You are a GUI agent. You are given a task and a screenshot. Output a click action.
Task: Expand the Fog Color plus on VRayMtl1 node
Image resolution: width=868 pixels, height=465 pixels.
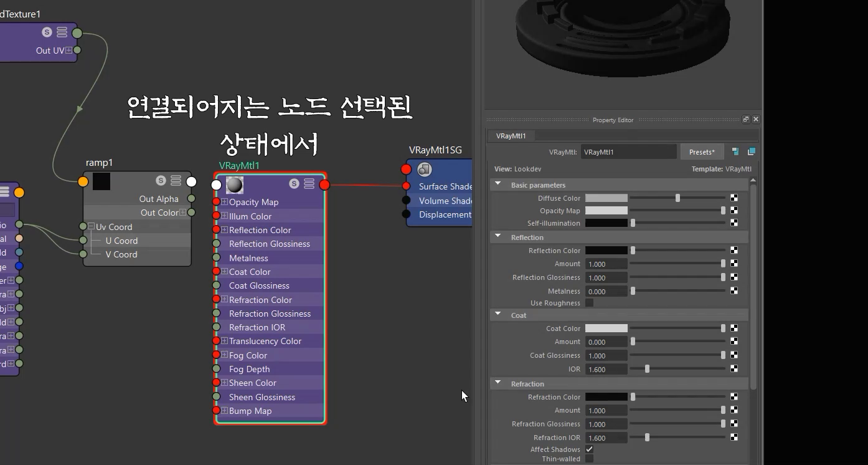pos(224,355)
